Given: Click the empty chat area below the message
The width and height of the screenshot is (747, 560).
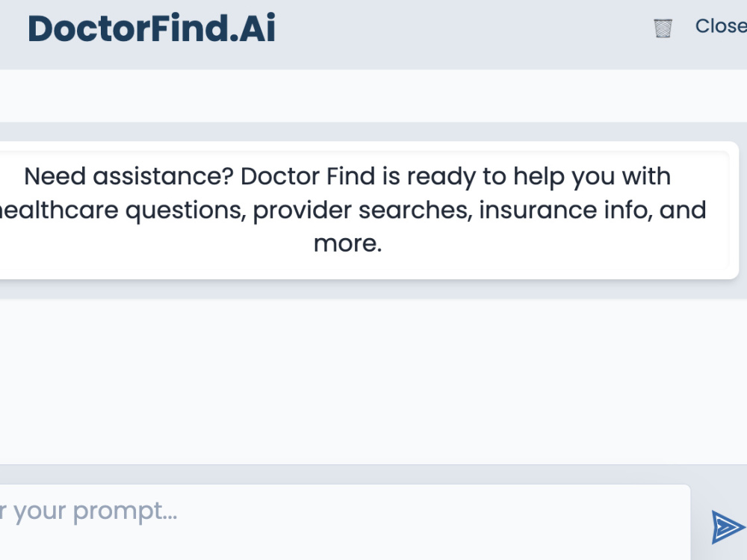Looking at the screenshot, I should click(x=373, y=381).
